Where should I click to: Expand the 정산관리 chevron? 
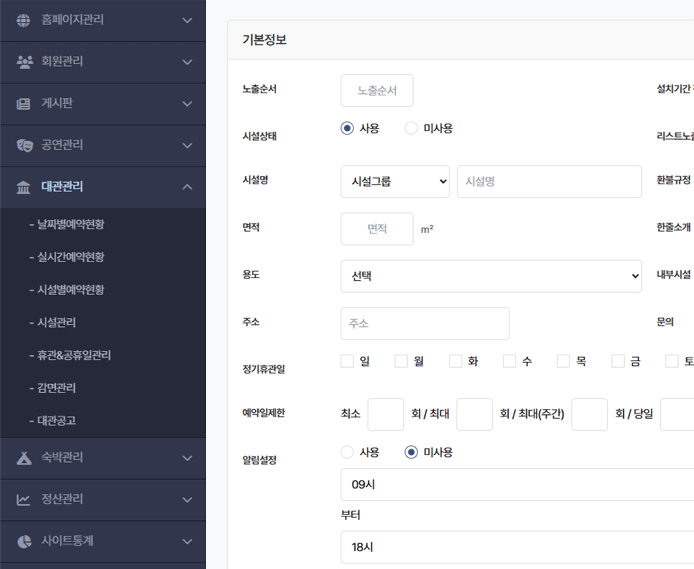point(187,500)
